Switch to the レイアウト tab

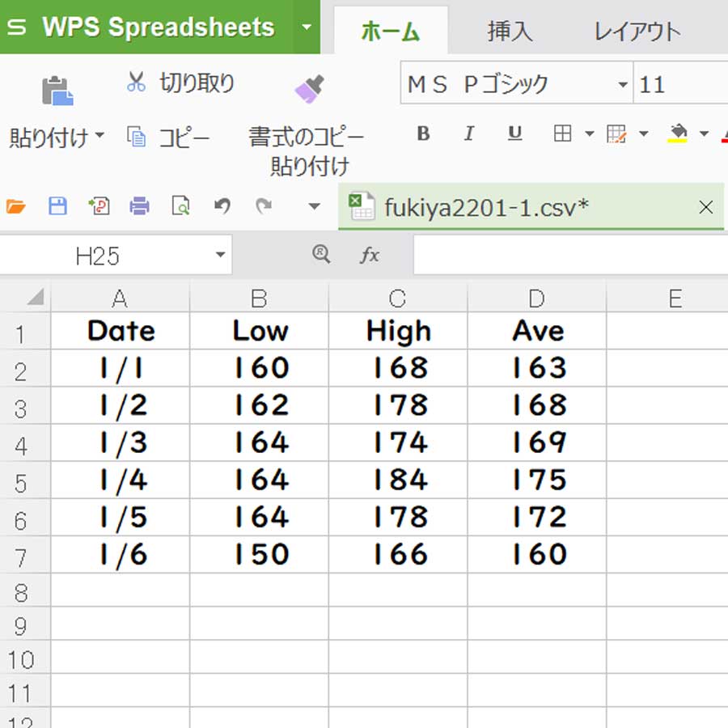click(637, 32)
